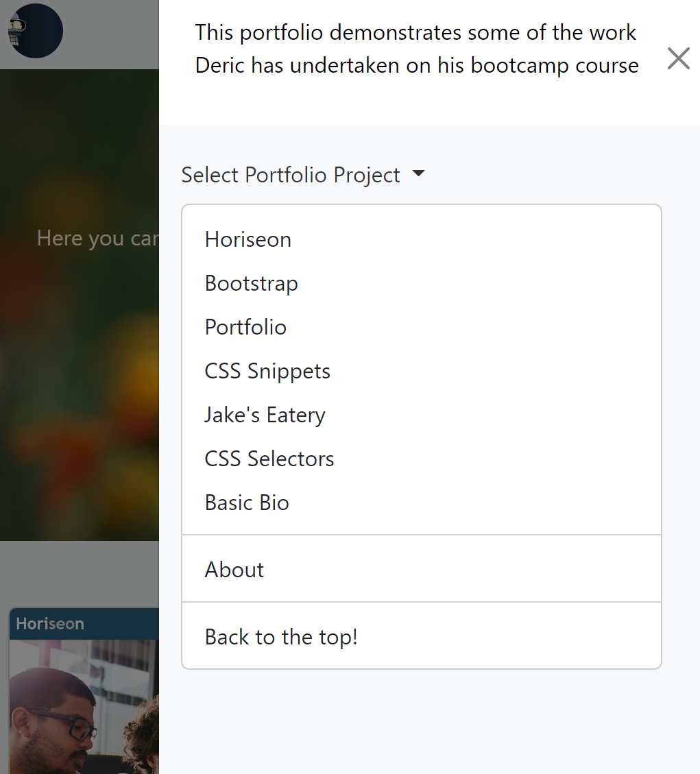This screenshot has height=774, width=700.
Task: Choose CSS Selectors from the list
Action: 269,459
